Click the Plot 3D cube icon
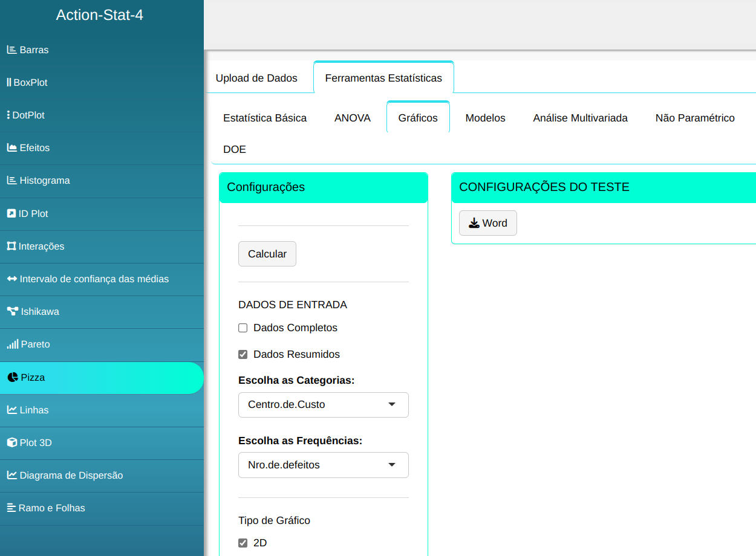This screenshot has width=756, height=556. (11, 442)
